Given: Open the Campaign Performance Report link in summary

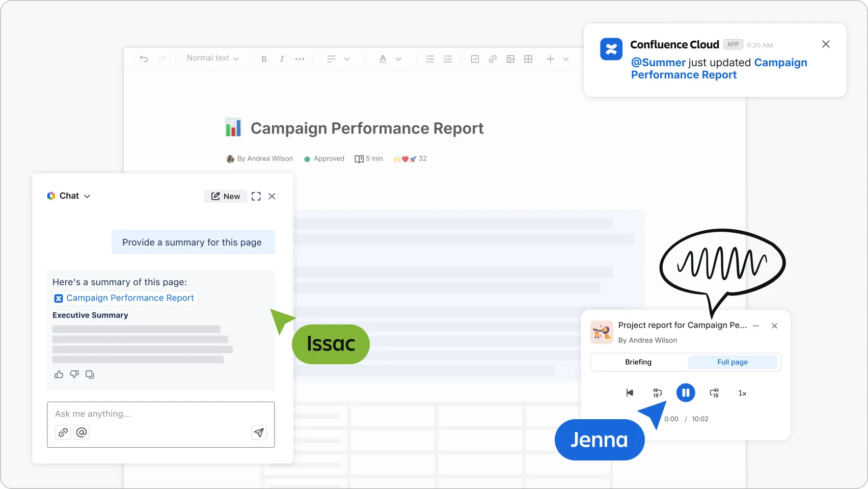Looking at the screenshot, I should [130, 298].
